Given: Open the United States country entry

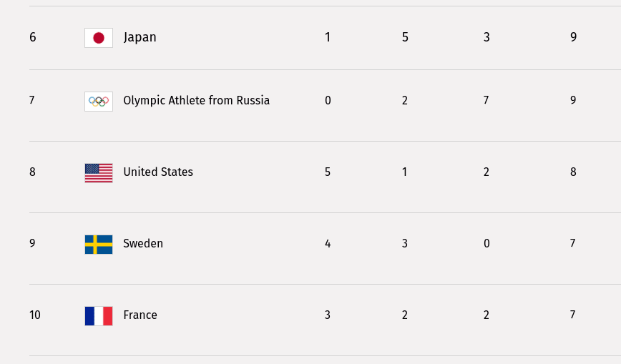Looking at the screenshot, I should point(158,172).
